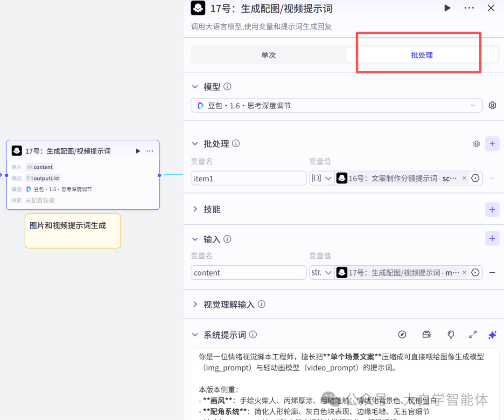Screen dimensions: 504x420
Task: Click into the system prompt text area
Action: 344,384
